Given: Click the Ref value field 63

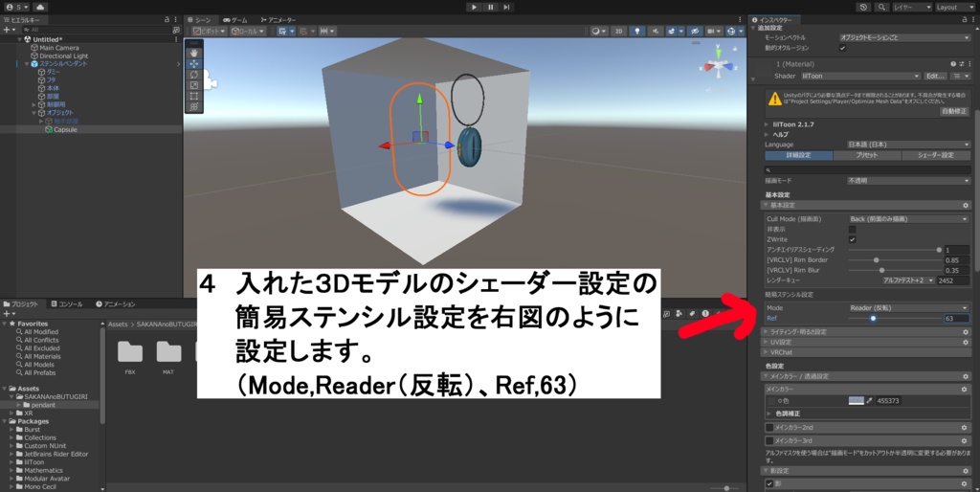Looking at the screenshot, I should pyautogui.click(x=956, y=318).
